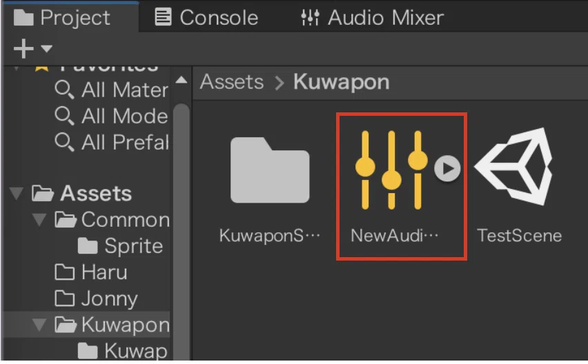
Task: Click the plus create-asset button
Action: pyautogui.click(x=23, y=49)
